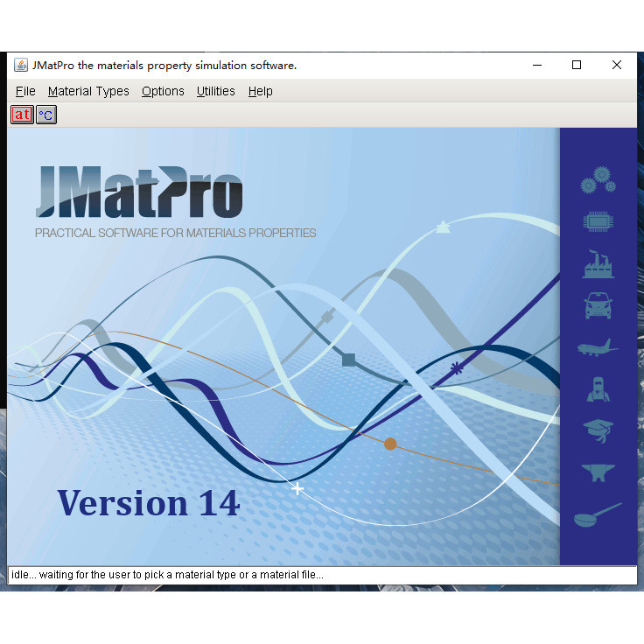The image size is (644, 644).
Task: Click the factory icon in the sidebar
Action: (x=598, y=264)
